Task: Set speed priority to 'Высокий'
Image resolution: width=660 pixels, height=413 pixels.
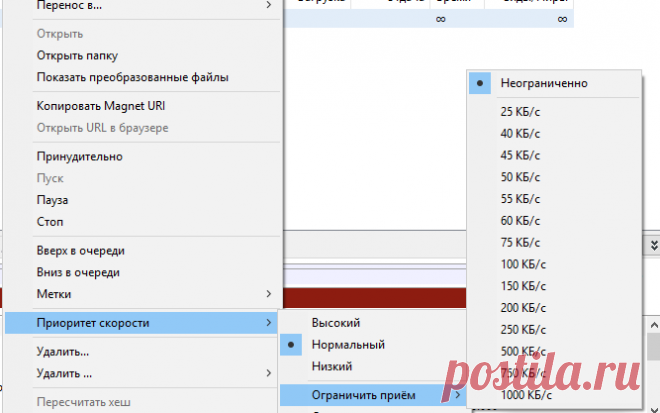Action: tap(373, 323)
